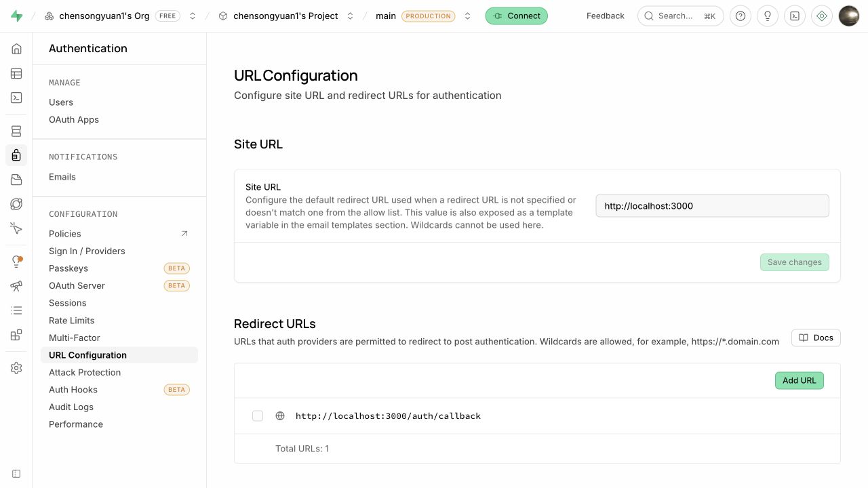Open Attack Protection settings
Image resolution: width=868 pixels, height=488 pixels.
119,373
